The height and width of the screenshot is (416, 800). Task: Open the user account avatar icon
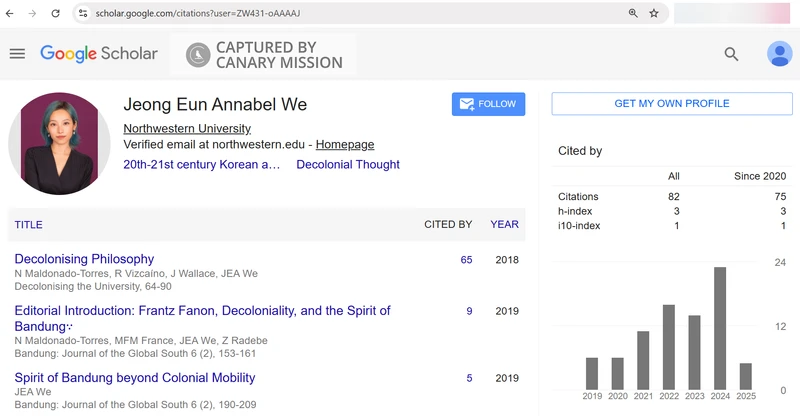779,54
